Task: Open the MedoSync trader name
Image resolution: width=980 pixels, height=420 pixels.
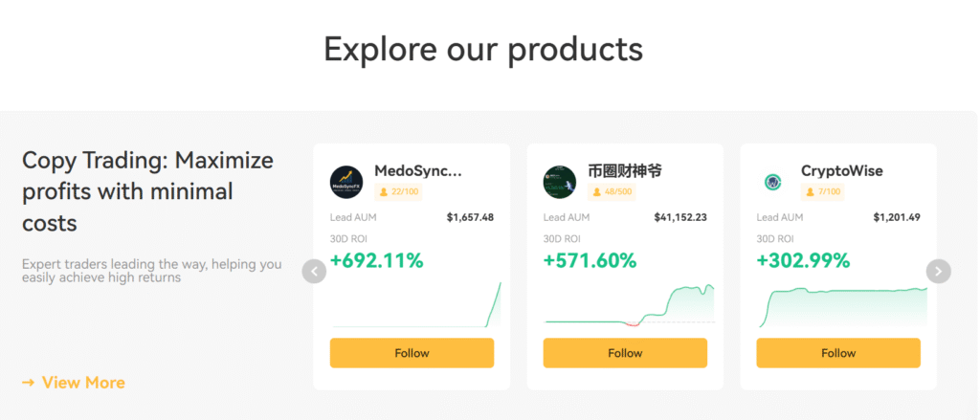Action: 417,171
